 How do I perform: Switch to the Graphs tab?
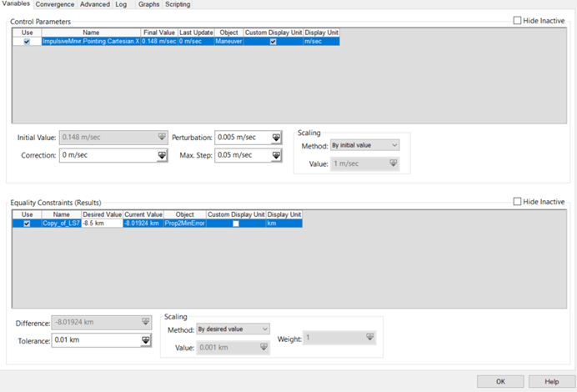click(x=148, y=4)
